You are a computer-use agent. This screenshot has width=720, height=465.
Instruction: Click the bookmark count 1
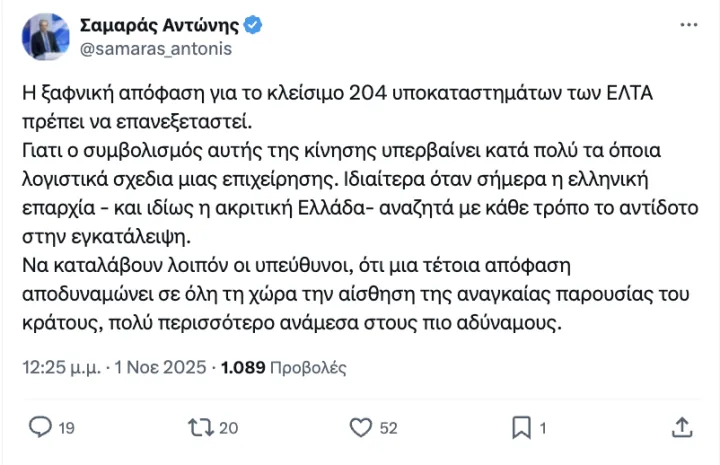(x=543, y=428)
